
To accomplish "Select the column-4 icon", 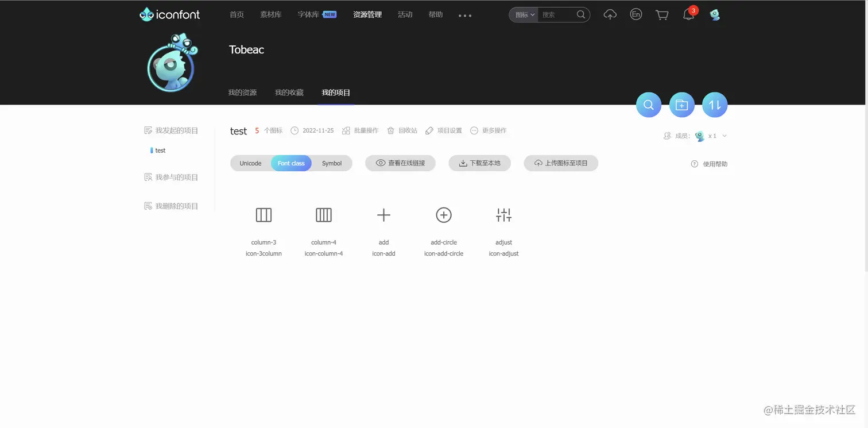I will (324, 215).
